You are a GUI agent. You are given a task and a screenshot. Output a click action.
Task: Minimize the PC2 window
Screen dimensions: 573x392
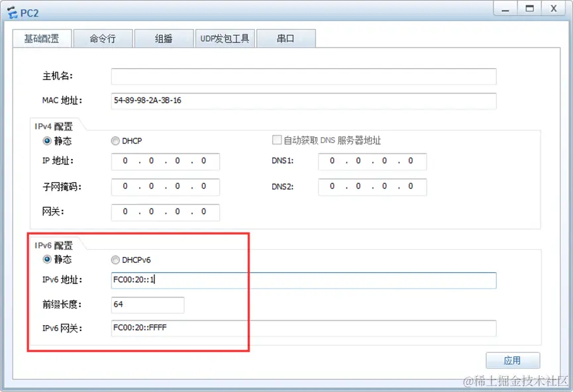tap(505, 9)
